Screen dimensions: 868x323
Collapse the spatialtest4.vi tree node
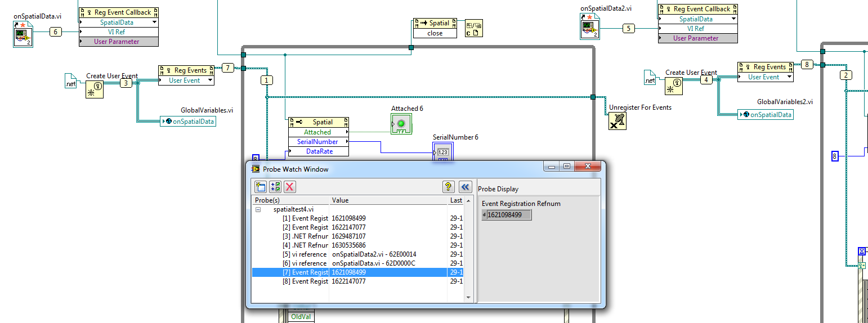click(258, 209)
